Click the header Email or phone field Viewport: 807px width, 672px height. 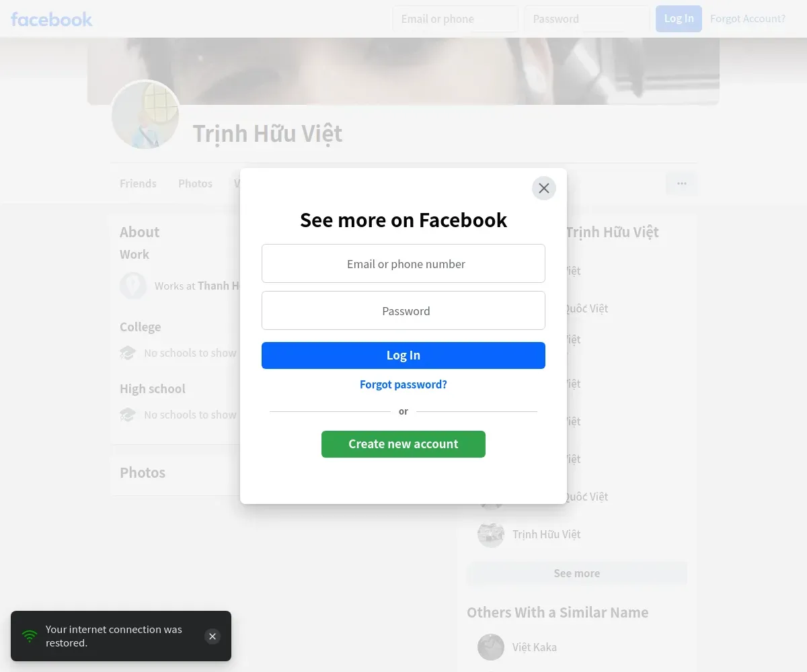tap(455, 19)
